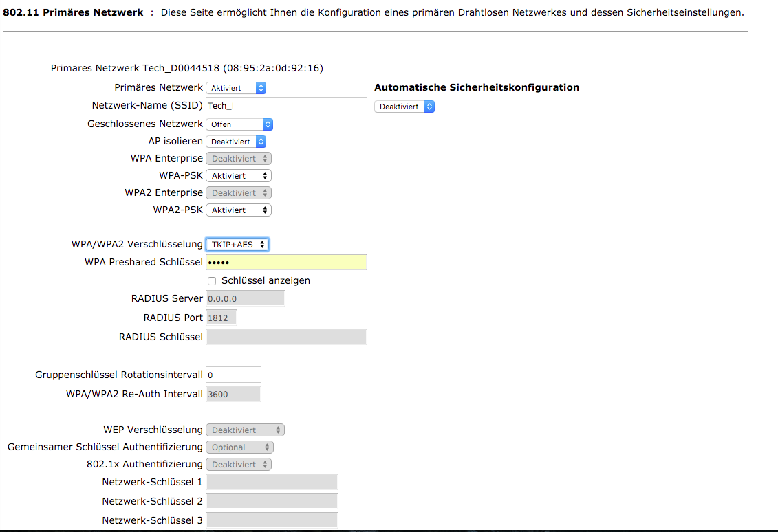
Task: Open the Geschlossenes Netzwerk dropdown
Action: point(239,124)
